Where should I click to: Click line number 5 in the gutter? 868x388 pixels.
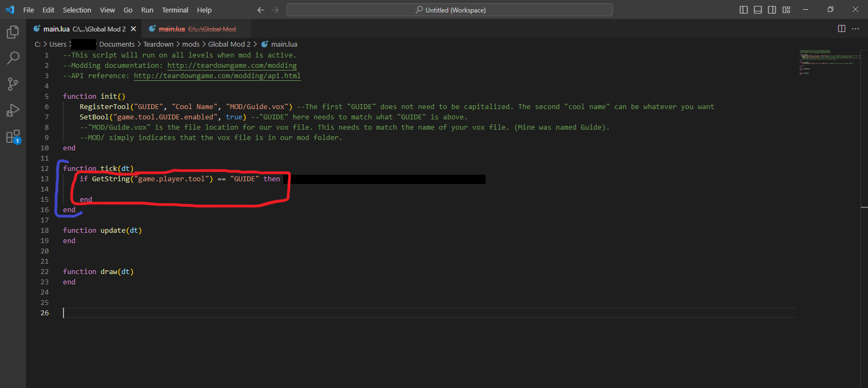47,97
